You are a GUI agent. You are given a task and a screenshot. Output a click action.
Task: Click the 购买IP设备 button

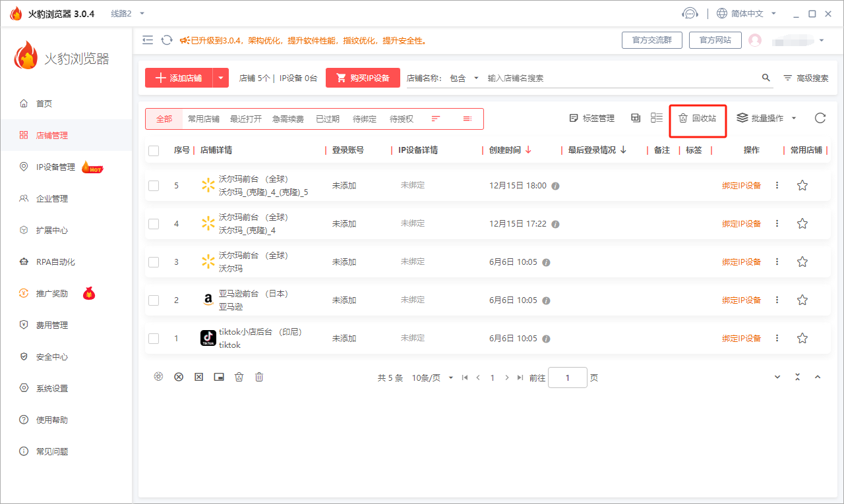[x=363, y=78]
